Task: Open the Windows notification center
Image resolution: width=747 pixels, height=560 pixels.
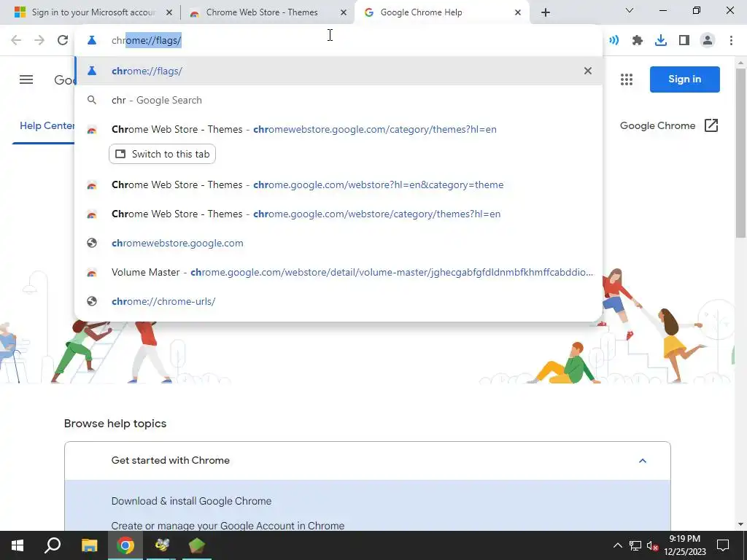Action: 723,545
